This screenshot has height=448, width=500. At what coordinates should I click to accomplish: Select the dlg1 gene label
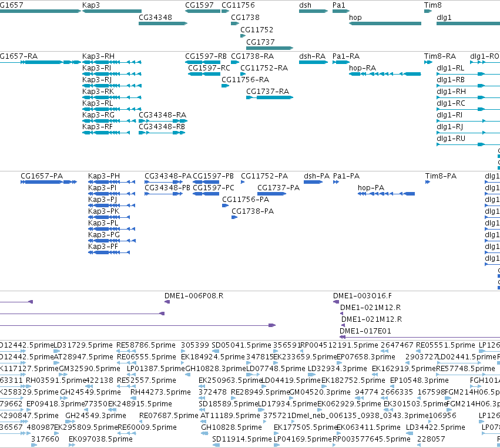444,18
